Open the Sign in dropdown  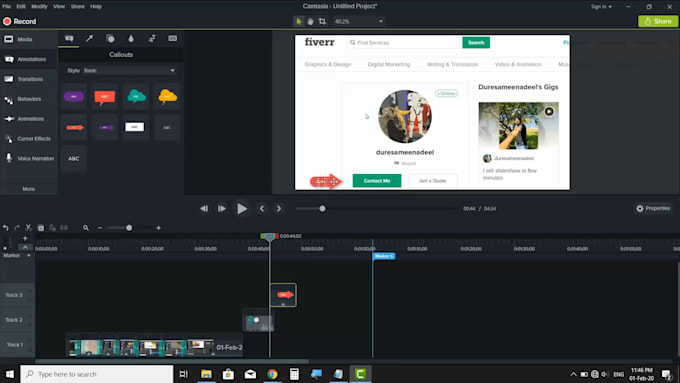coord(601,7)
